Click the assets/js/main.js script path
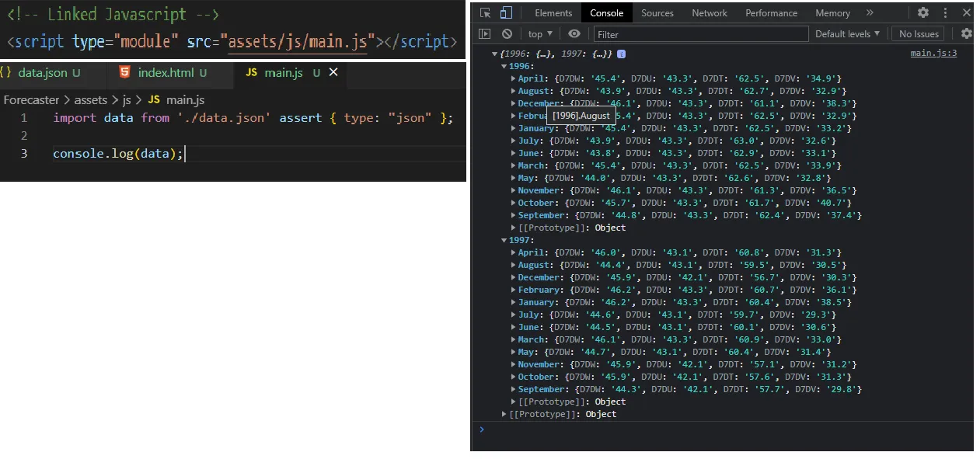This screenshot has height=459, width=980. (x=298, y=41)
